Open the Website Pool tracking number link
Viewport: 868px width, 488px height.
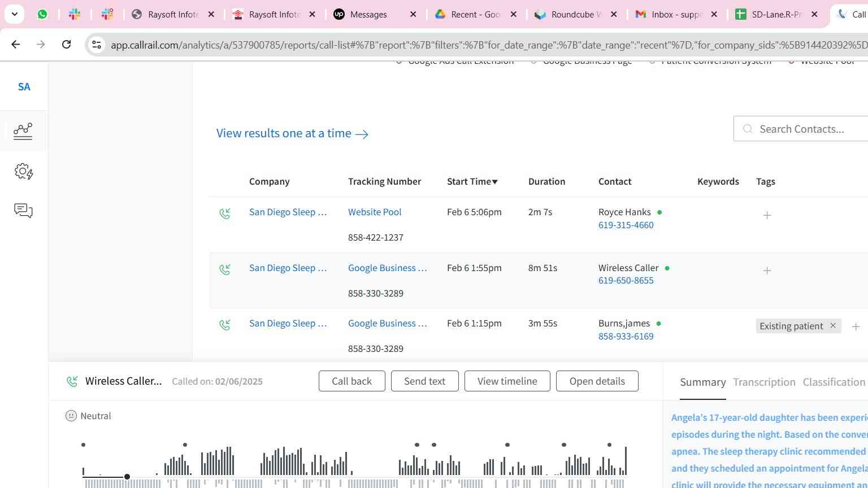[375, 212]
